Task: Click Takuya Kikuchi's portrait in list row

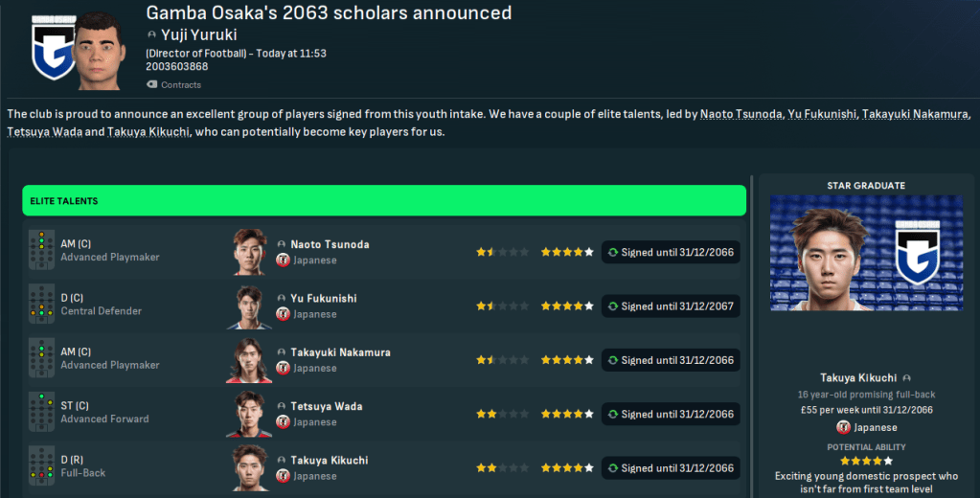Action: [x=248, y=467]
